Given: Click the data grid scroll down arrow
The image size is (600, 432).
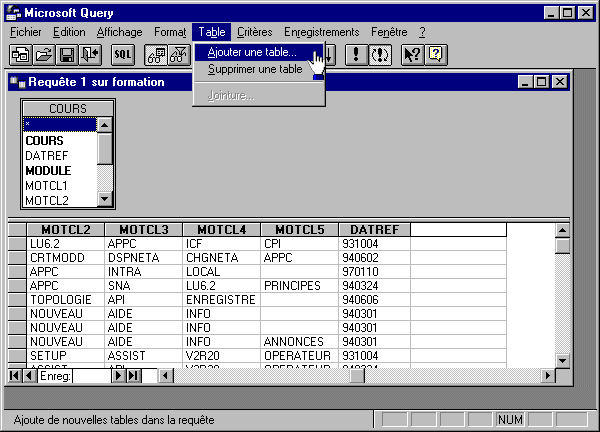Looking at the screenshot, I should click(x=562, y=360).
